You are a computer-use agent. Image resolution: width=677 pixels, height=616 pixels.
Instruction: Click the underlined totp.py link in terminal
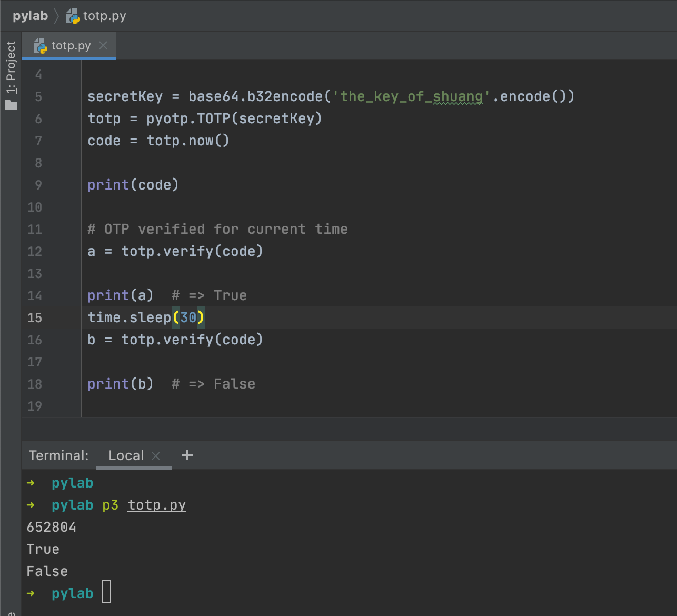pyautogui.click(x=156, y=505)
